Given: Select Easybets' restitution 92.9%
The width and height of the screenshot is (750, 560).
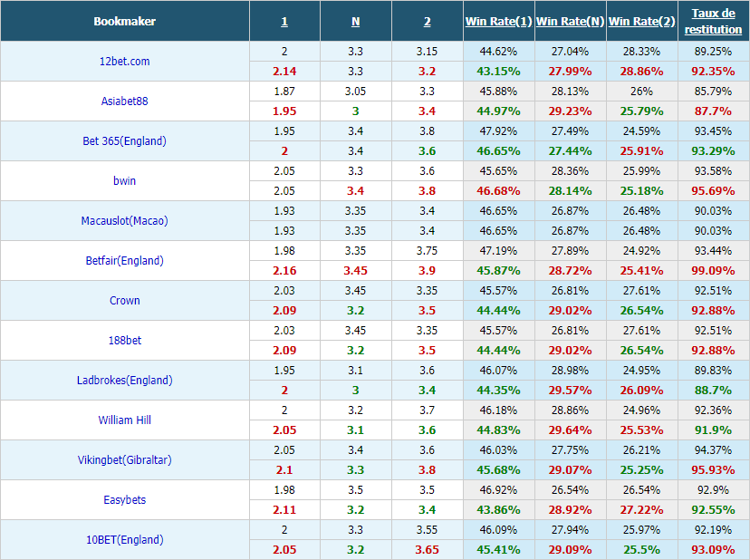Looking at the screenshot, I should tap(713, 490).
